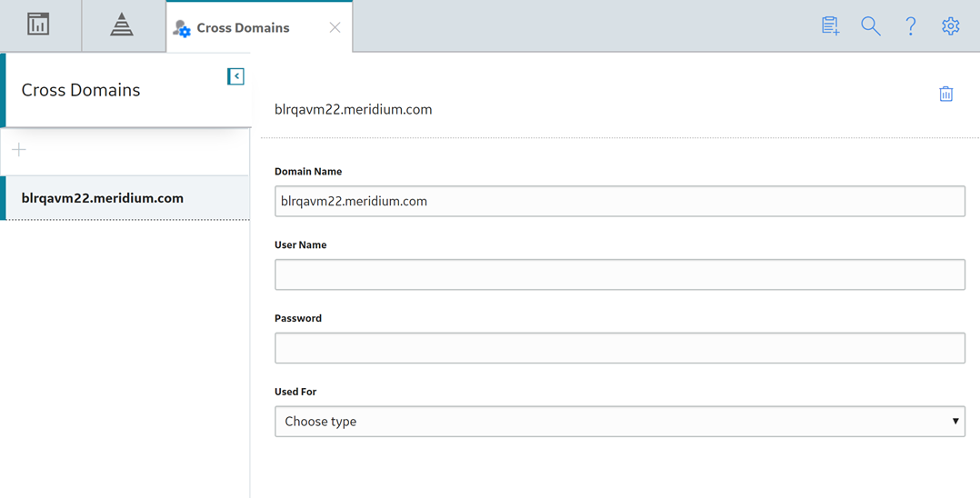The width and height of the screenshot is (980, 498).
Task: Click the blrqavm22.meridium.com page title
Action: point(353,109)
